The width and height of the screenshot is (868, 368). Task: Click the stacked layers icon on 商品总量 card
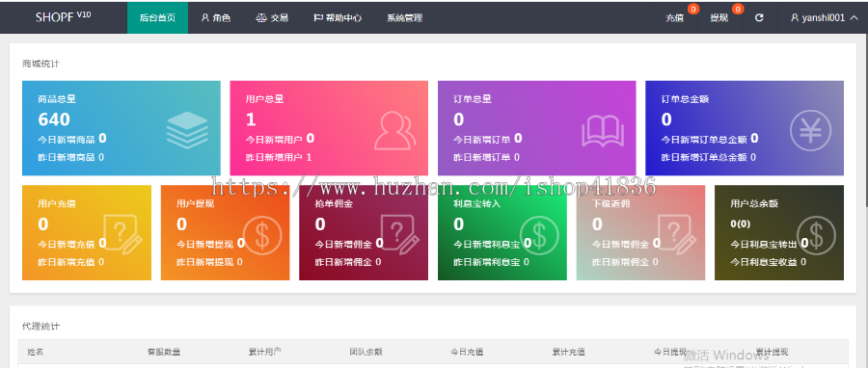click(x=187, y=130)
